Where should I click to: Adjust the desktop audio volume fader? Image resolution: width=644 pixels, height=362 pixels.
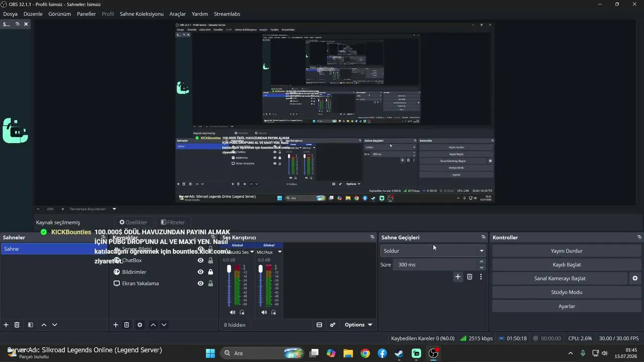tap(229, 269)
